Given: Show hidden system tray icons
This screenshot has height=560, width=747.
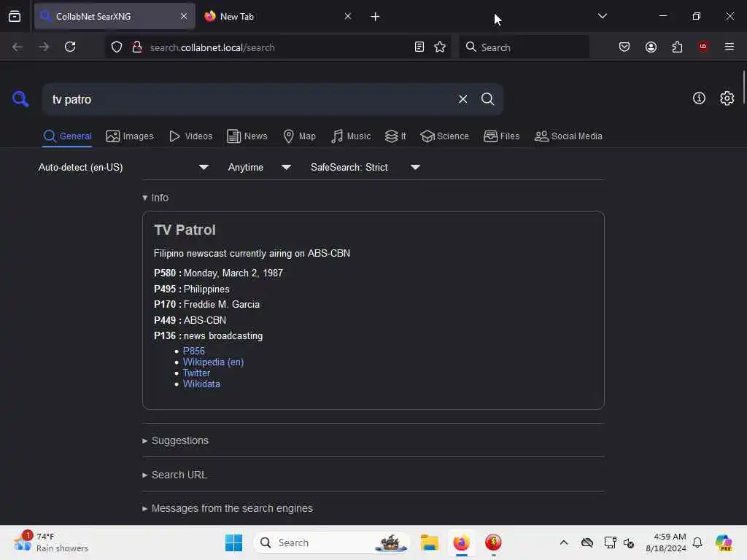Looking at the screenshot, I should tap(564, 542).
